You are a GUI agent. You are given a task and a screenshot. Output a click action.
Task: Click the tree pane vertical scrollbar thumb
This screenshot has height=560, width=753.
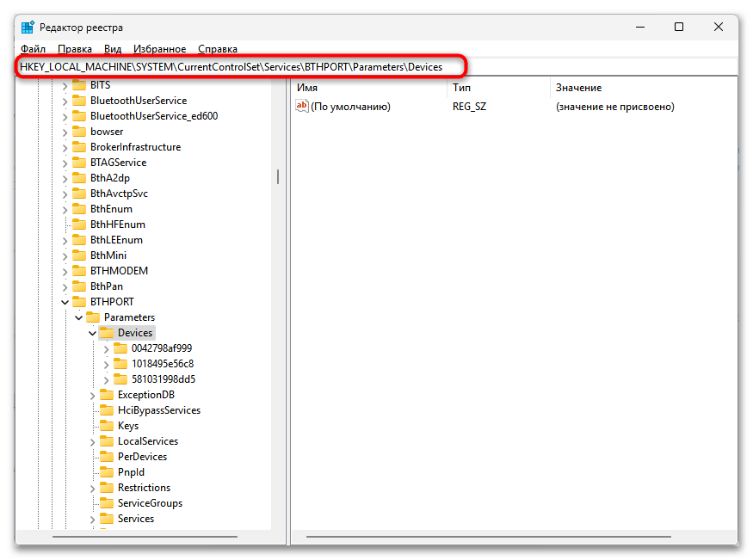pos(278,176)
